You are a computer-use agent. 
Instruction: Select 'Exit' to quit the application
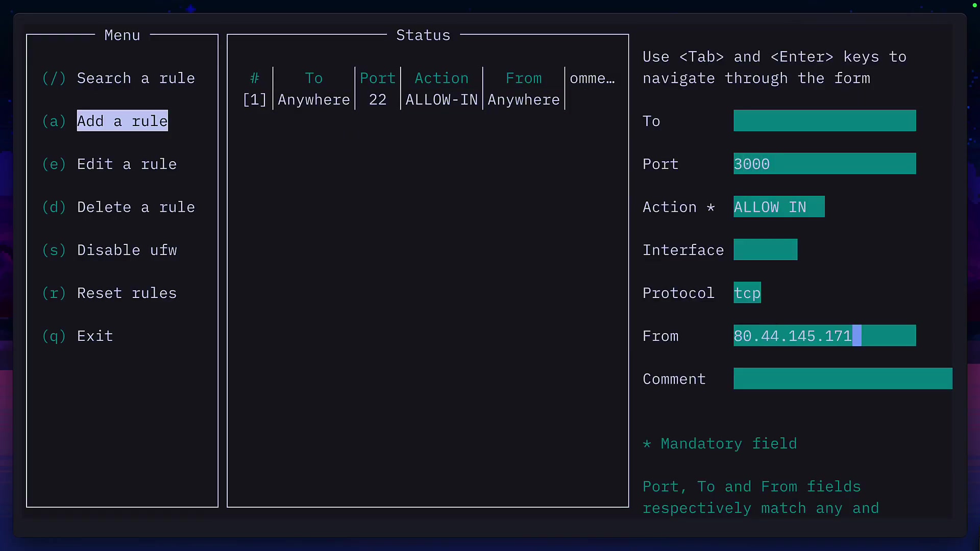[94, 336]
